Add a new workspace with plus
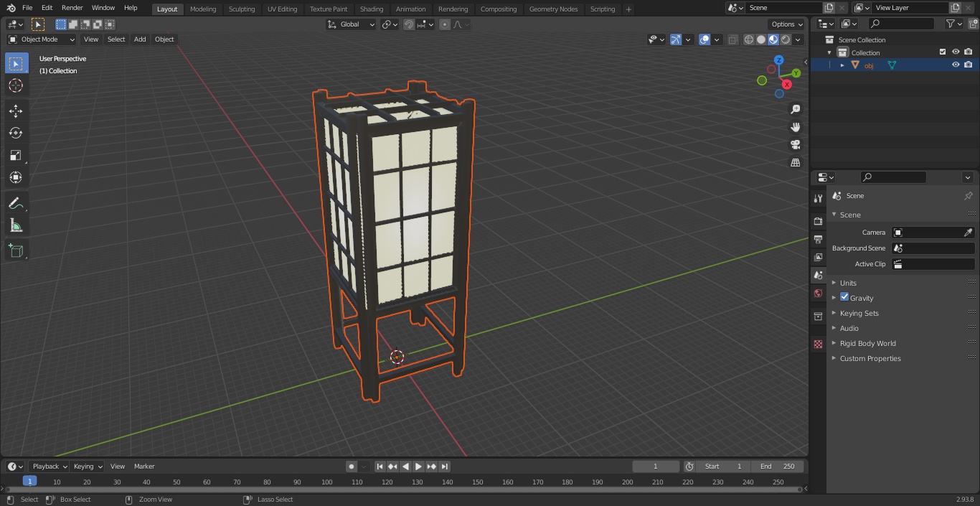This screenshot has width=980, height=506. pyautogui.click(x=628, y=9)
